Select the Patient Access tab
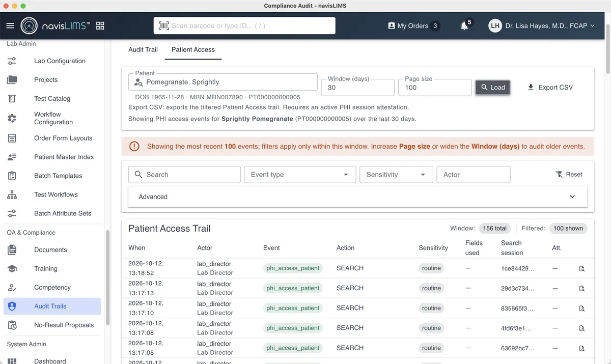 pos(193,49)
